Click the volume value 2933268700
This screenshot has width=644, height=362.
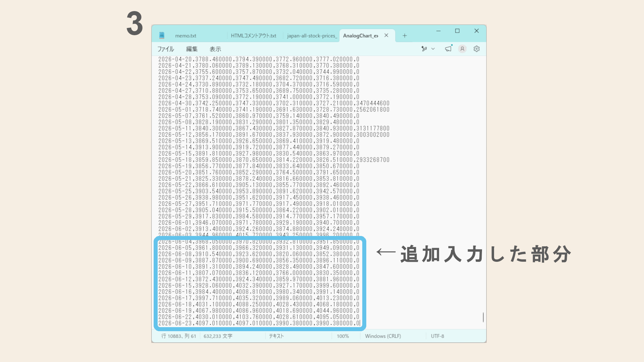373,160
